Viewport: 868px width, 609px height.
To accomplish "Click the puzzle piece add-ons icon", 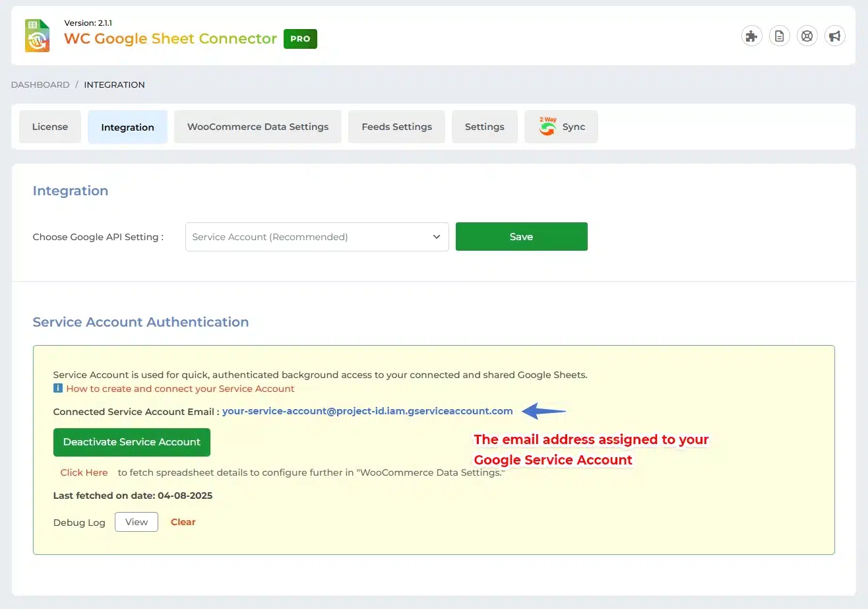I will (x=751, y=36).
